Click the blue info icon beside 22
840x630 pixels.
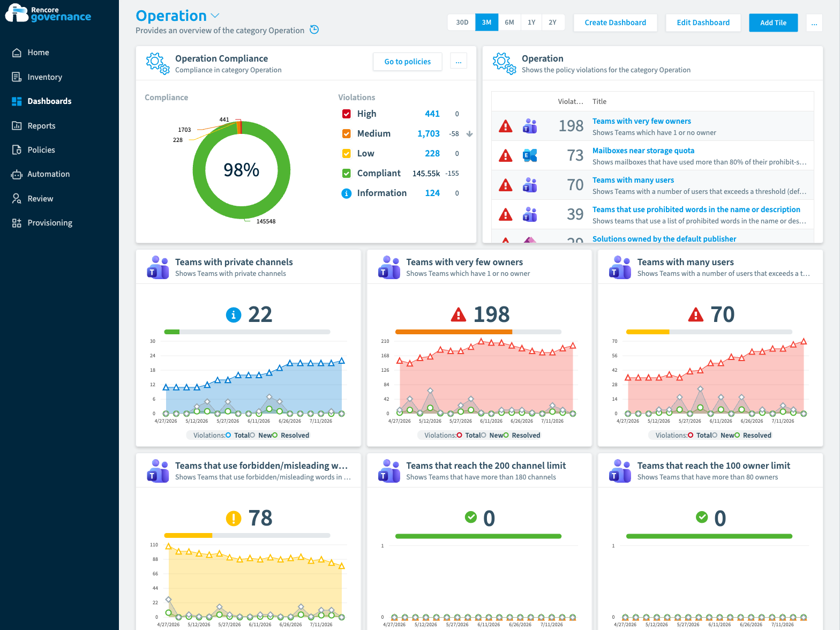[x=234, y=315]
